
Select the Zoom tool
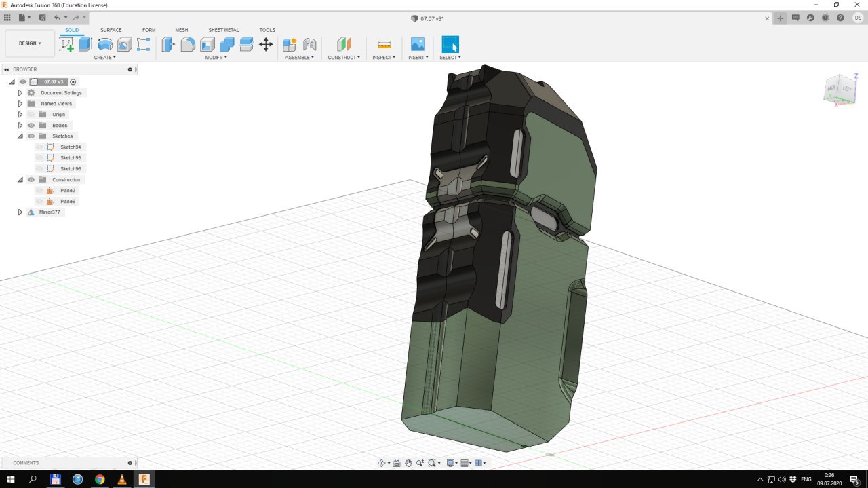[420, 463]
